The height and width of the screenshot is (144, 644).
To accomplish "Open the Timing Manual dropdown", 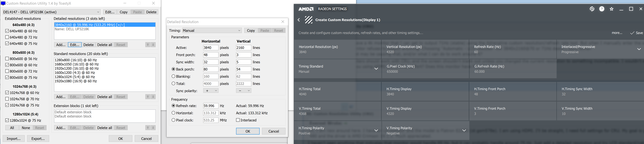I will pyautogui.click(x=212, y=31).
